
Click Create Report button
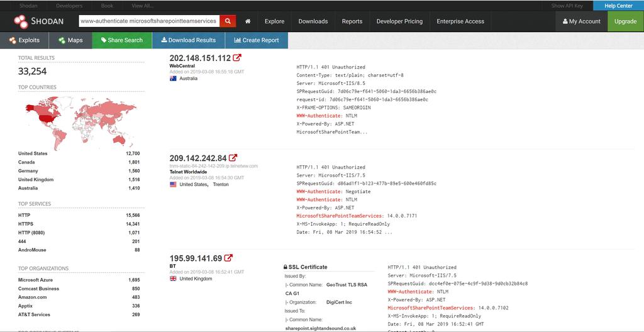pyautogui.click(x=257, y=40)
